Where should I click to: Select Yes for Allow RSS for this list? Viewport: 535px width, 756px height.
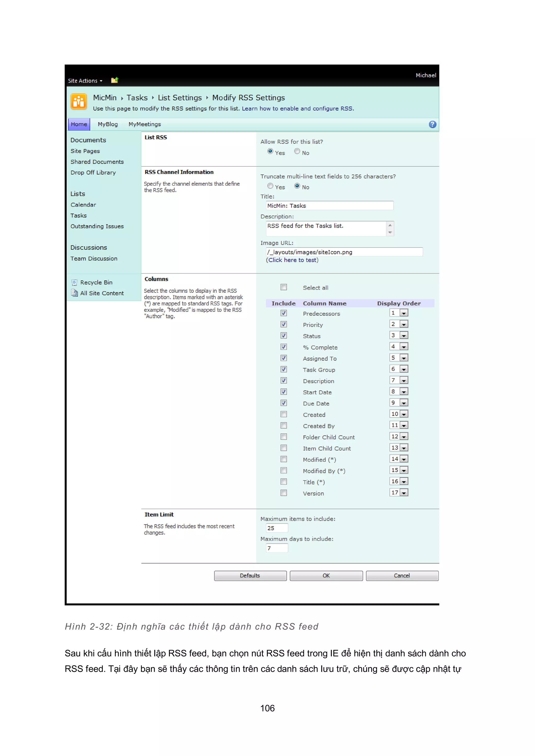point(270,151)
